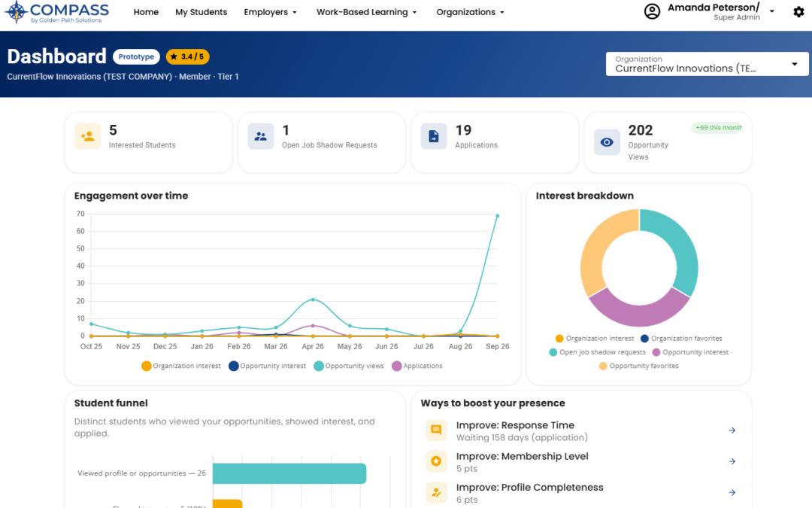This screenshot has height=508, width=812.
Task: Toggle Opportunity interest in Interest breakdown legend
Action: (689, 352)
